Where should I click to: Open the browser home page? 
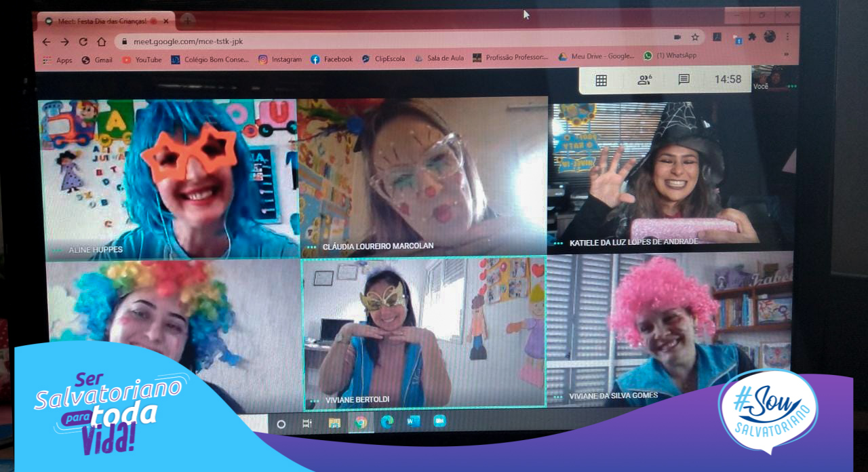[101, 41]
